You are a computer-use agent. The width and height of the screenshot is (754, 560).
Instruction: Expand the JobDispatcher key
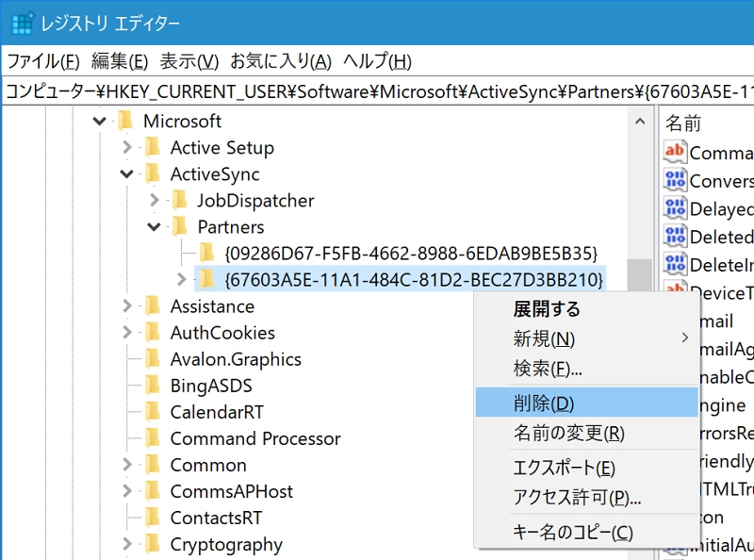154,200
